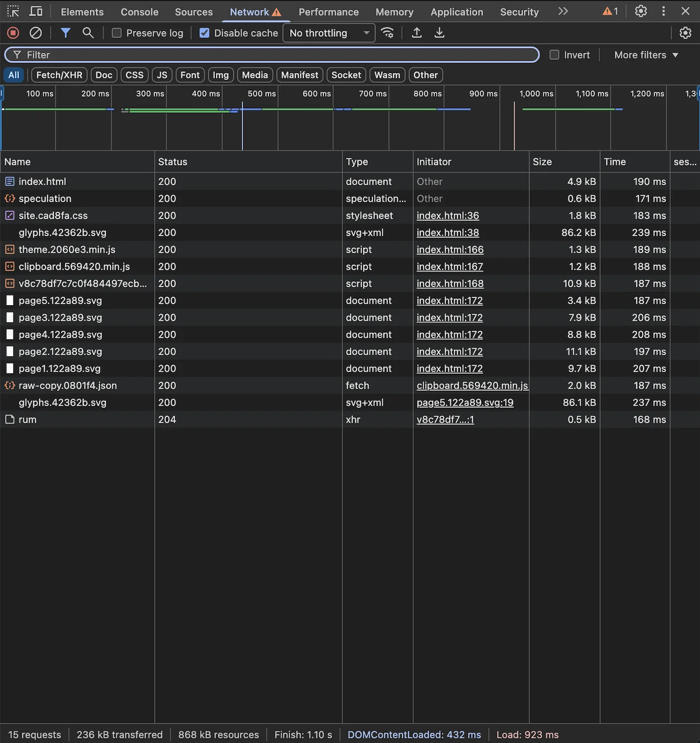Click the raw-copy.0801f4.json file icon
This screenshot has height=743, width=700.
tap(9, 385)
